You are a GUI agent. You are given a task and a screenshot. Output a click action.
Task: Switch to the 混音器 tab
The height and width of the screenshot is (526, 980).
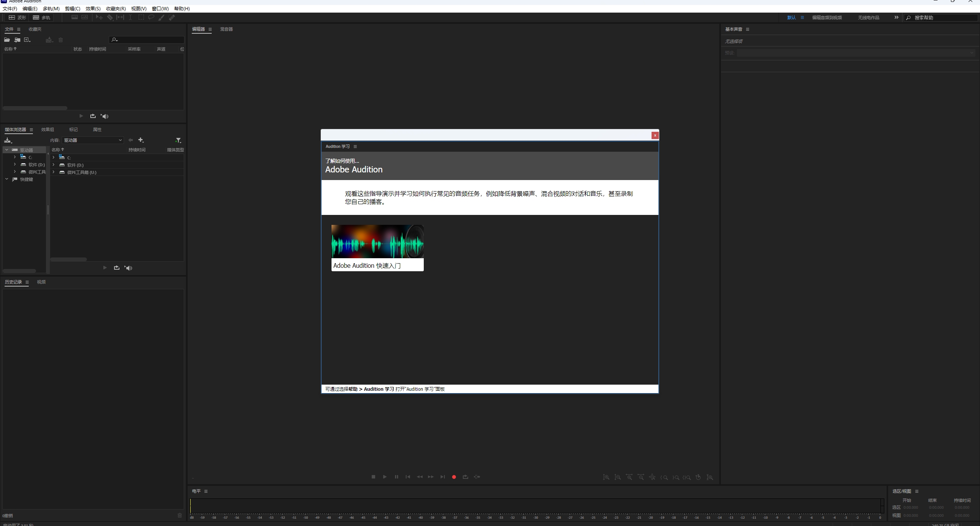point(226,29)
